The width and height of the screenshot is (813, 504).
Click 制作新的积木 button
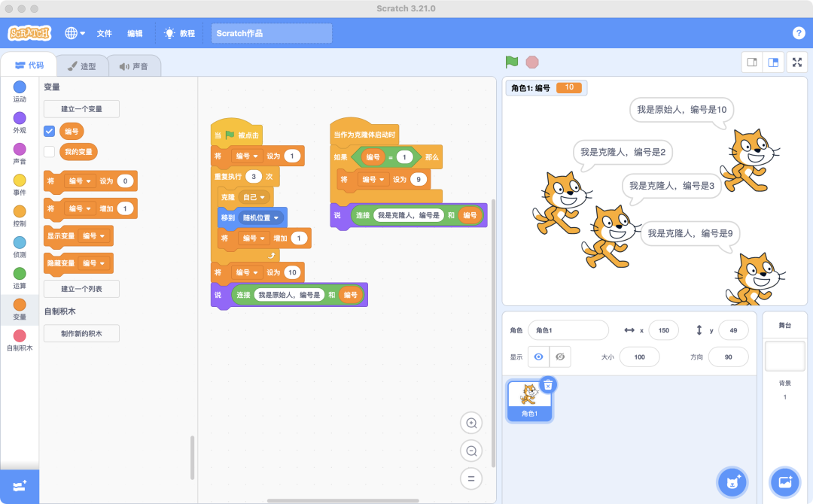click(x=81, y=333)
